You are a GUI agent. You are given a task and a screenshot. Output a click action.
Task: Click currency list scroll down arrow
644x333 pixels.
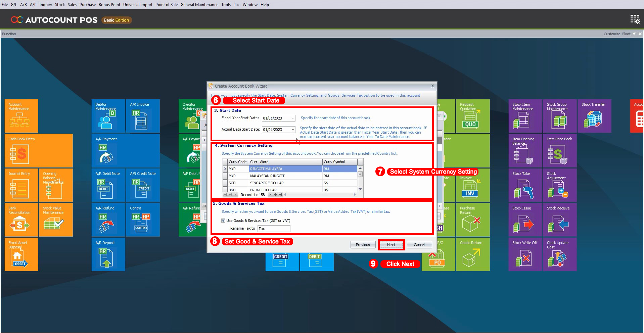tap(360, 189)
